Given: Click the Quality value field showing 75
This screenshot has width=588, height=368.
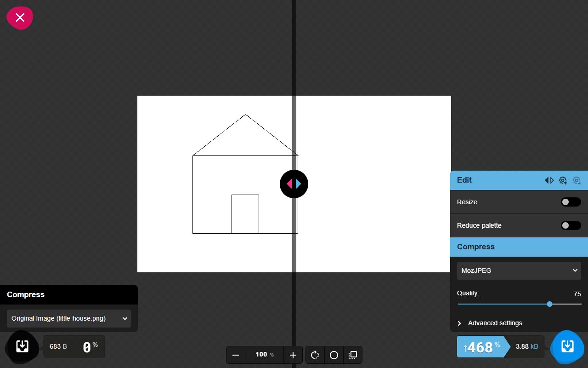Looking at the screenshot, I should (576, 294).
